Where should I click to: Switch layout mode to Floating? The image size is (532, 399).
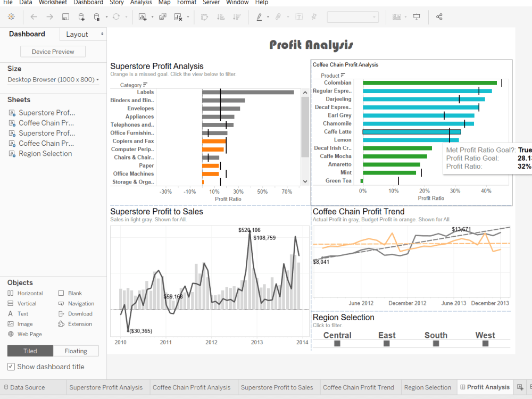[76, 351]
